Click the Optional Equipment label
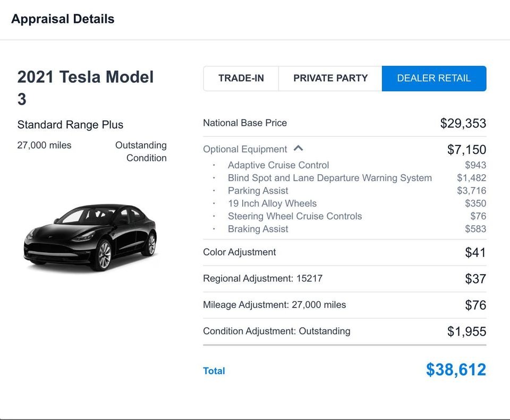The height and width of the screenshot is (420, 510). tap(245, 149)
